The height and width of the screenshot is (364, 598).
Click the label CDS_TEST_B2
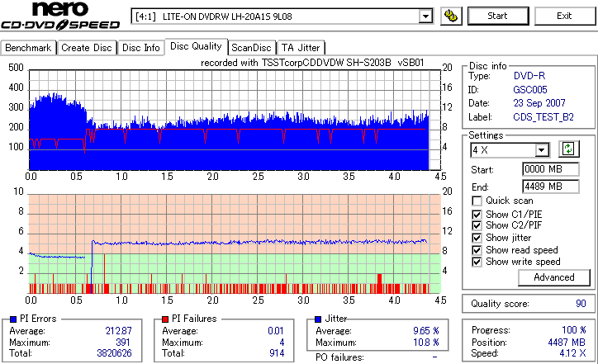coord(543,117)
